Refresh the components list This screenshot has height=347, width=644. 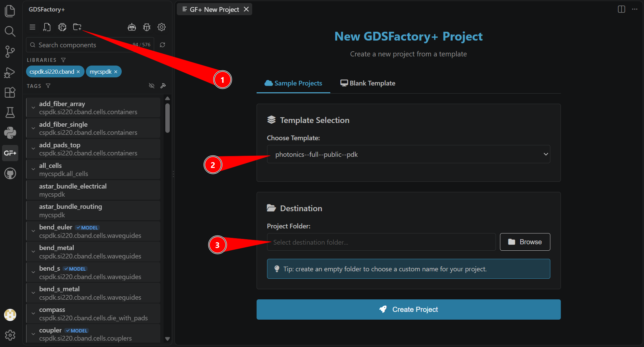[162, 45]
